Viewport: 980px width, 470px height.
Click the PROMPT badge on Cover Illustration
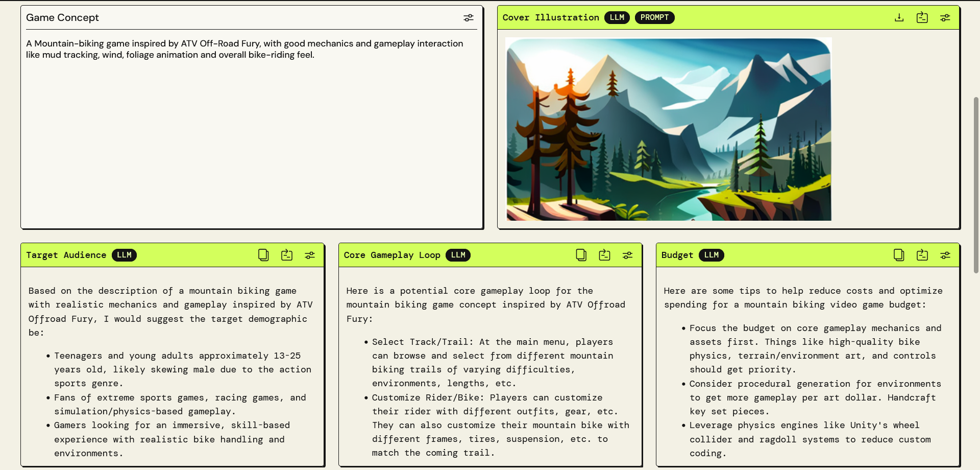click(654, 18)
